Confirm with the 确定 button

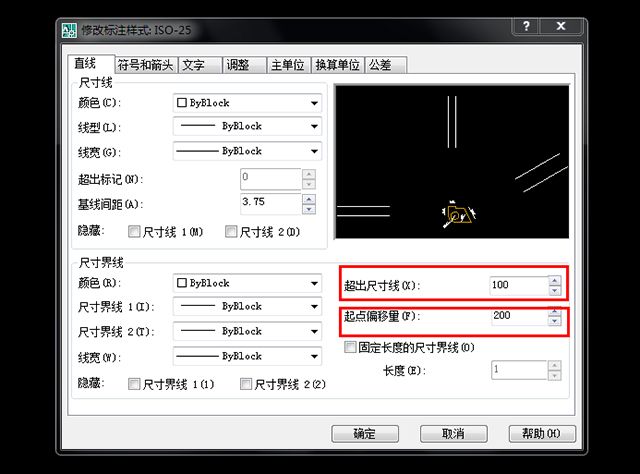click(365, 434)
